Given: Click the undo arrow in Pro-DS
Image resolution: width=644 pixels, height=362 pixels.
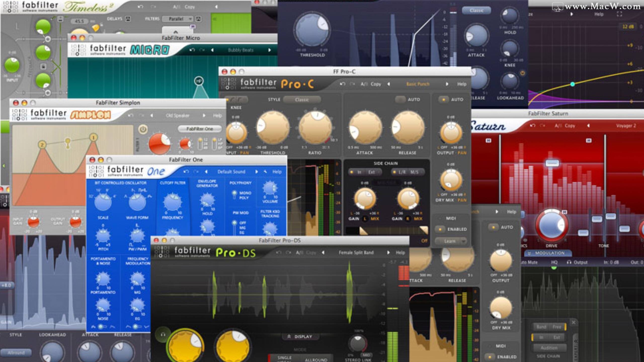Looking at the screenshot, I should (278, 252).
